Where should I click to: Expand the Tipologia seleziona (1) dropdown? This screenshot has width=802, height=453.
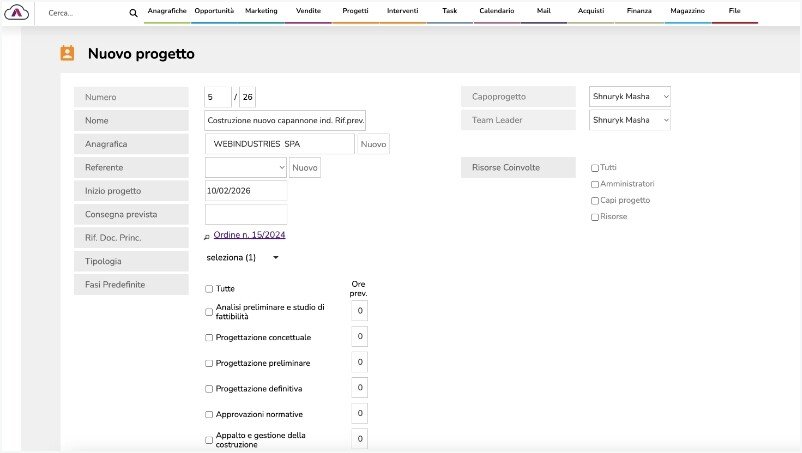241,257
